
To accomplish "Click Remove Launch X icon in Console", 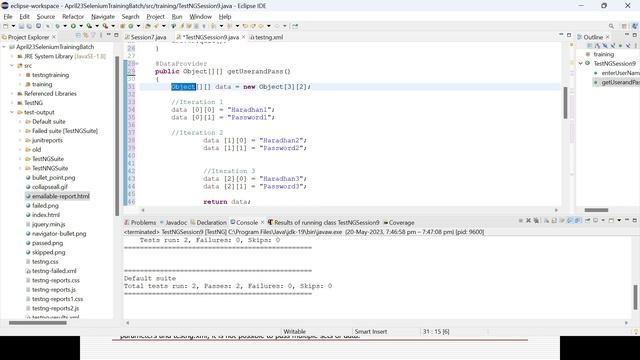I will coord(528,220).
